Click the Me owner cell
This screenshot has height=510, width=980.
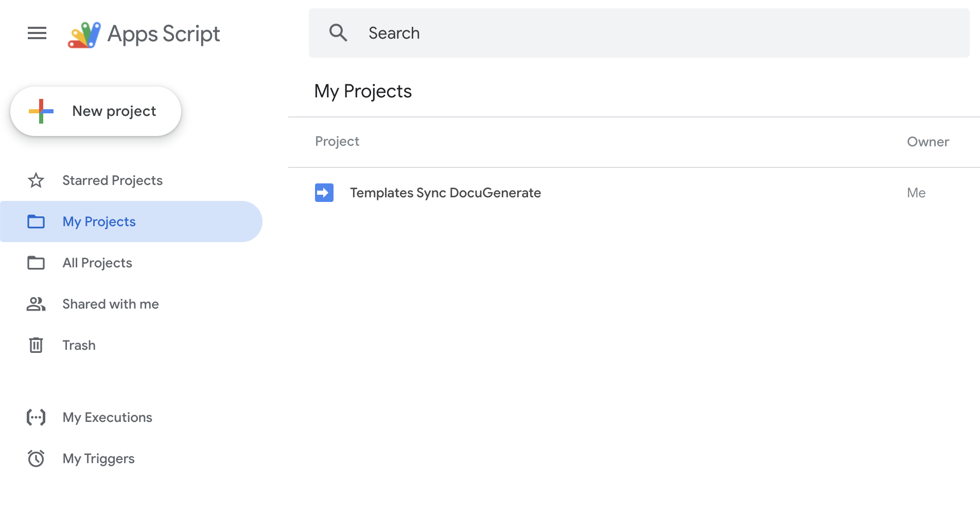(916, 193)
